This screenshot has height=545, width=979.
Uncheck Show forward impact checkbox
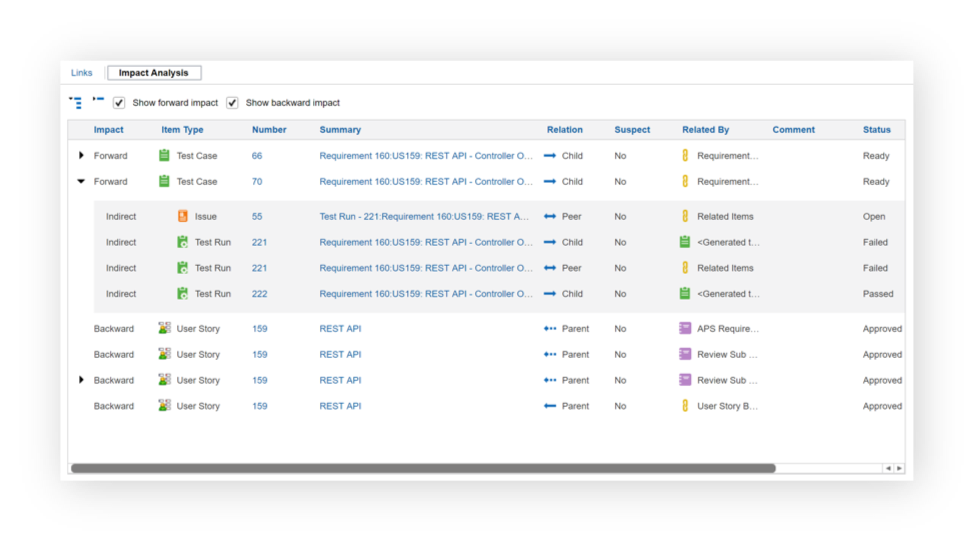(119, 103)
